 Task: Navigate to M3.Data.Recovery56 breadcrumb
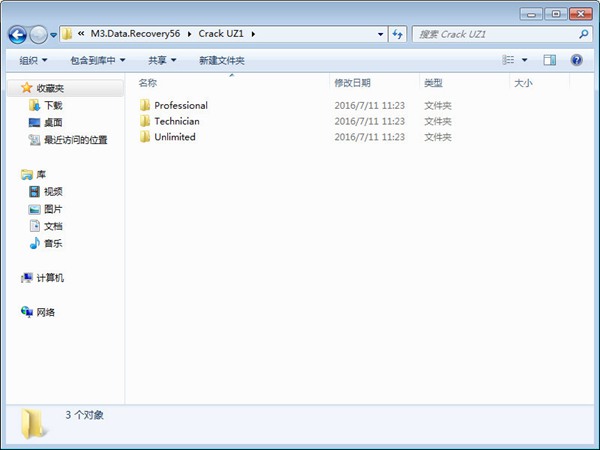pyautogui.click(x=135, y=34)
